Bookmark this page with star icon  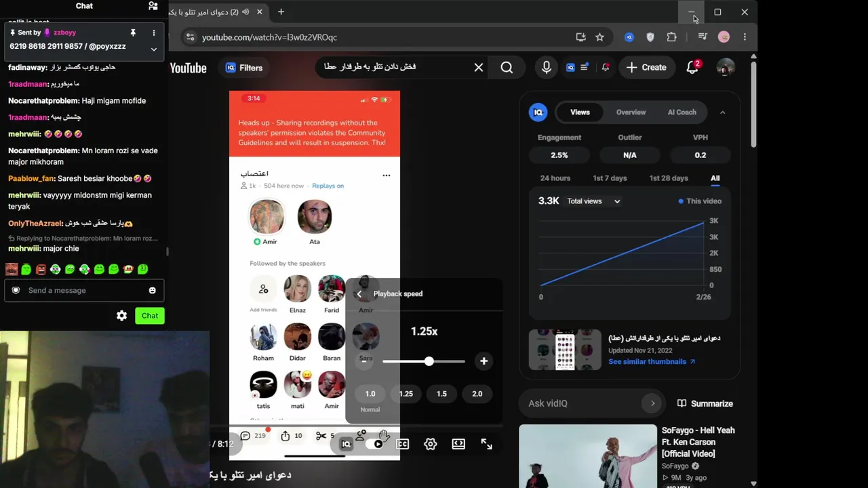(x=599, y=37)
